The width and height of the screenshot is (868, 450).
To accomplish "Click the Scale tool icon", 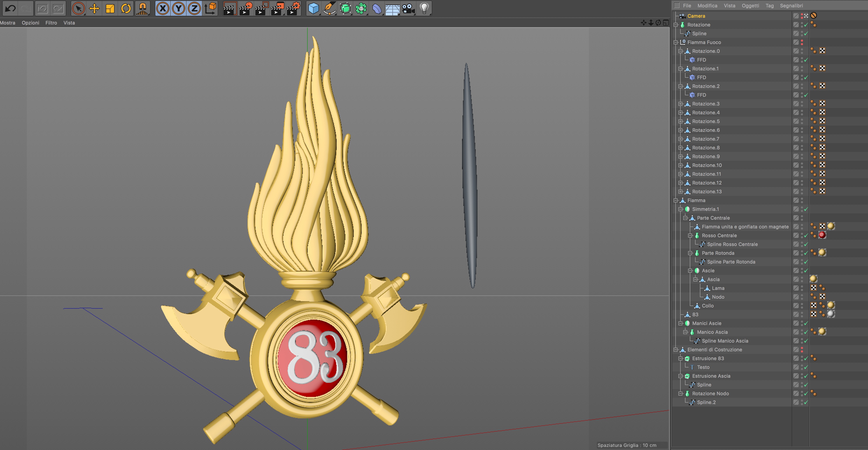I will [110, 8].
